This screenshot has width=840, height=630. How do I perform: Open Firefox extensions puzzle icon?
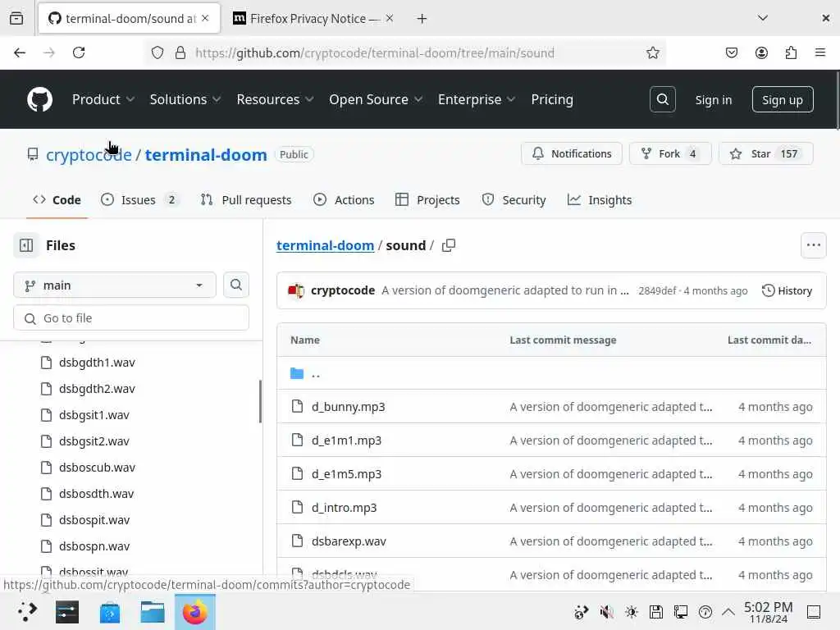coord(791,52)
